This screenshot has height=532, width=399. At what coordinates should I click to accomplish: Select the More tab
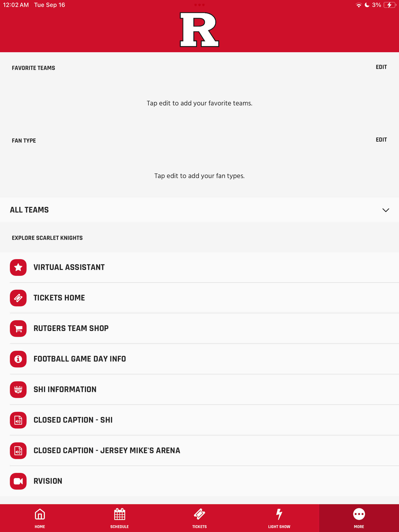359,518
